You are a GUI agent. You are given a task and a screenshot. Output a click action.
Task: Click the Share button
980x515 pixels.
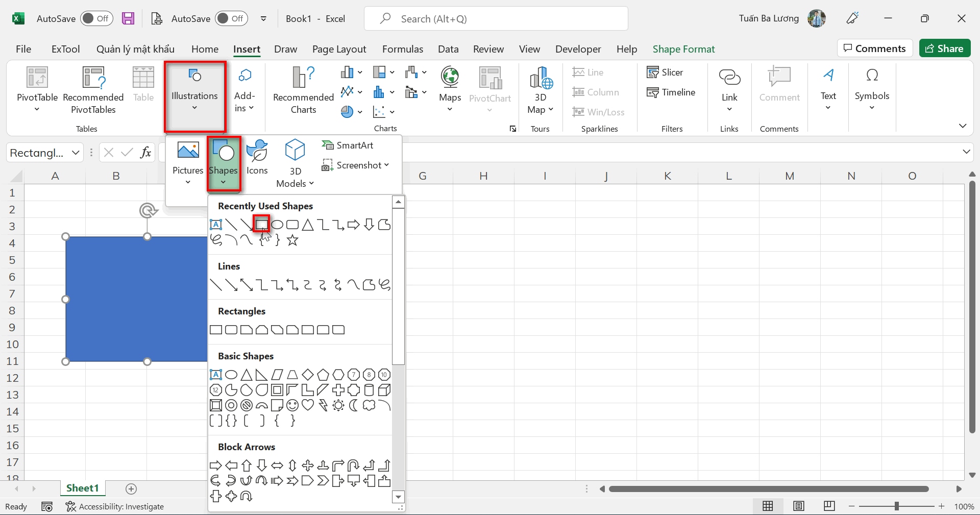click(944, 48)
